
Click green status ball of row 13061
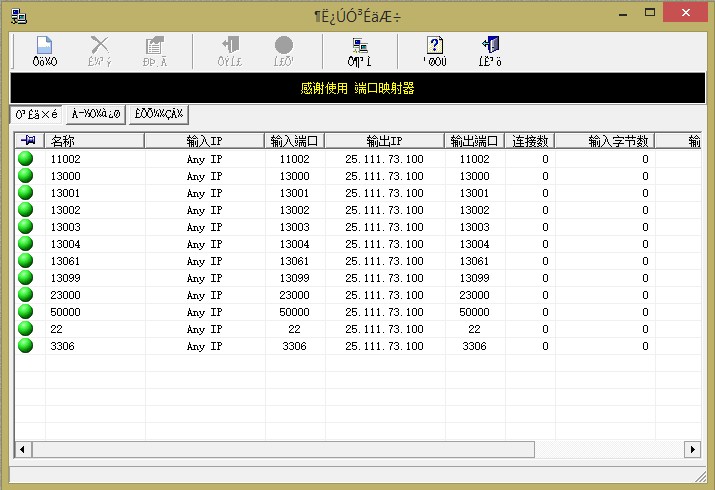pos(26,261)
